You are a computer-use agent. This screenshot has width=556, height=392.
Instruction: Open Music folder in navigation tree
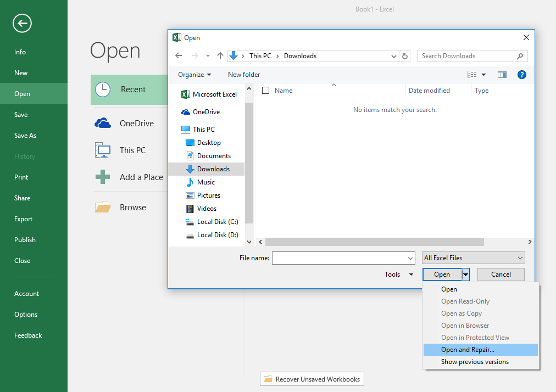[201, 182]
